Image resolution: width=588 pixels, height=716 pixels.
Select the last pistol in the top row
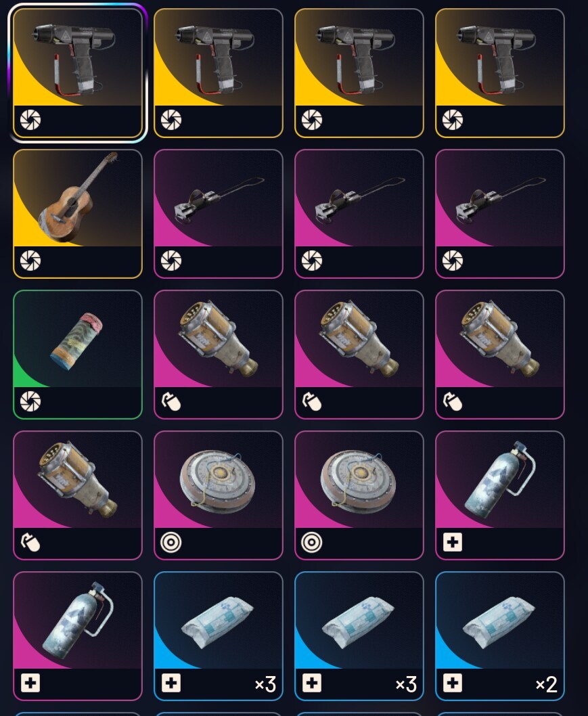[500, 73]
